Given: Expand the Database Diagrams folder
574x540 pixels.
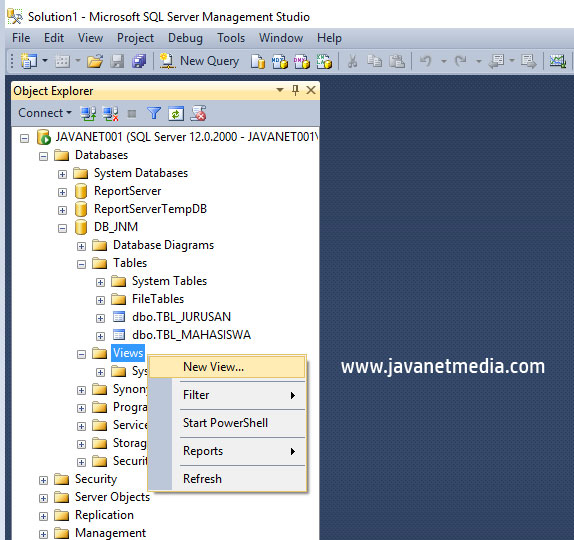Looking at the screenshot, I should pos(81,246).
